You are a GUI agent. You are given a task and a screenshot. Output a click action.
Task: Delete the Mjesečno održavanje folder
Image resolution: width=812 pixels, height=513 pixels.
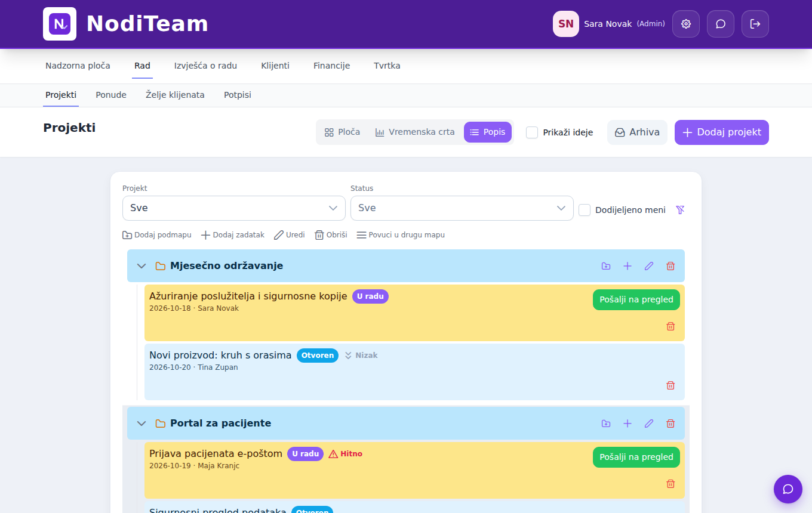click(670, 266)
